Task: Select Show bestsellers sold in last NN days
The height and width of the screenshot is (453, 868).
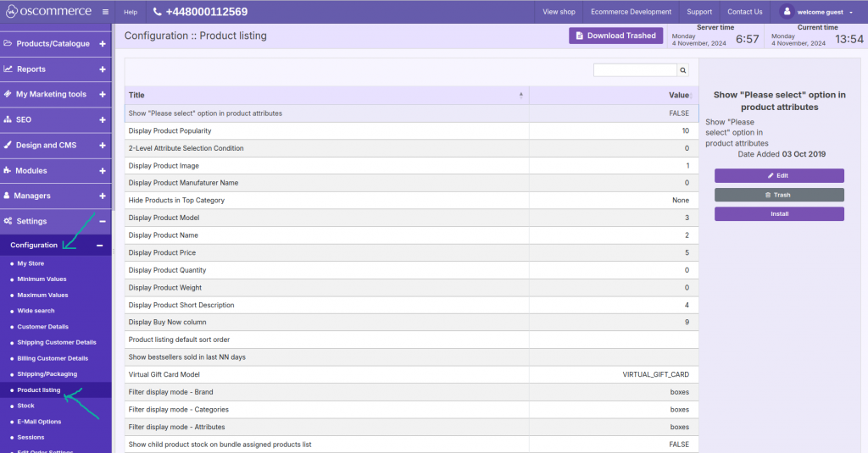Action: tap(411, 357)
